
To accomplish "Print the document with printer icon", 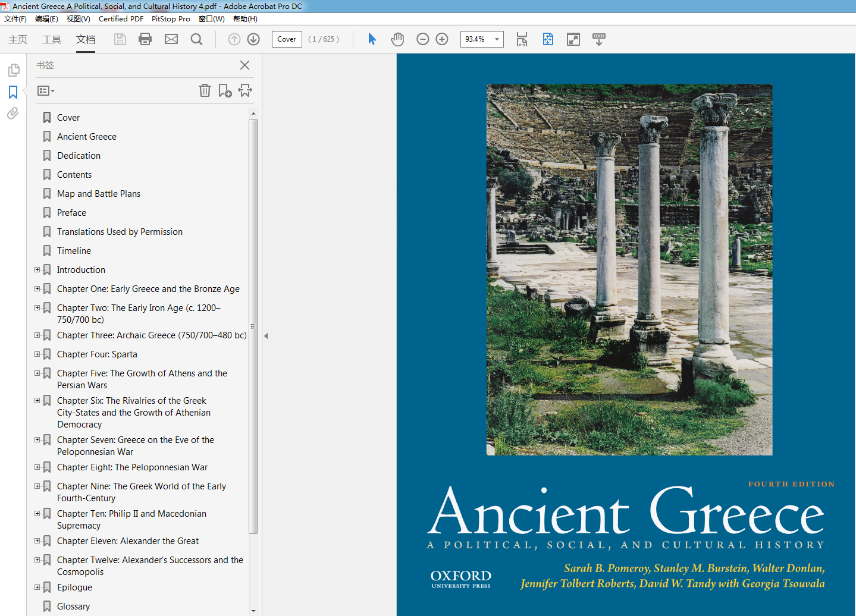I will tap(145, 39).
